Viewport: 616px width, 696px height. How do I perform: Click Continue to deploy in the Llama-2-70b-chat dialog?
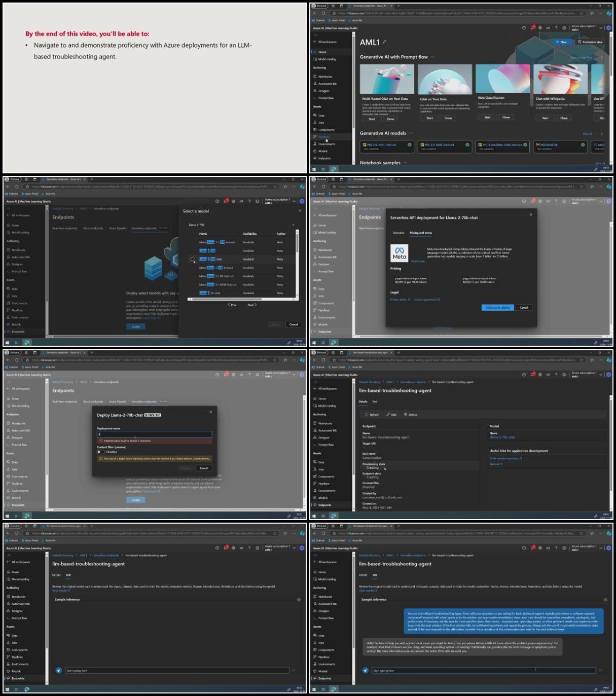(x=498, y=307)
